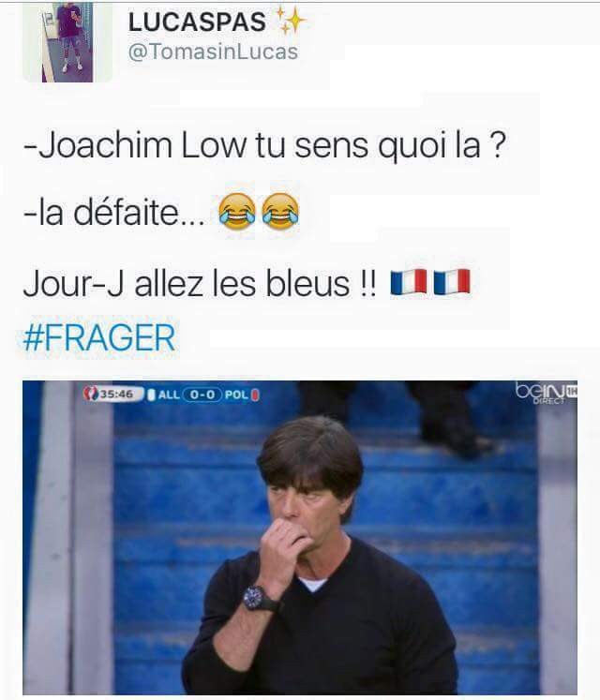600x700 pixels.
Task: Click the '-la défaite...' text line
Action: (x=114, y=213)
